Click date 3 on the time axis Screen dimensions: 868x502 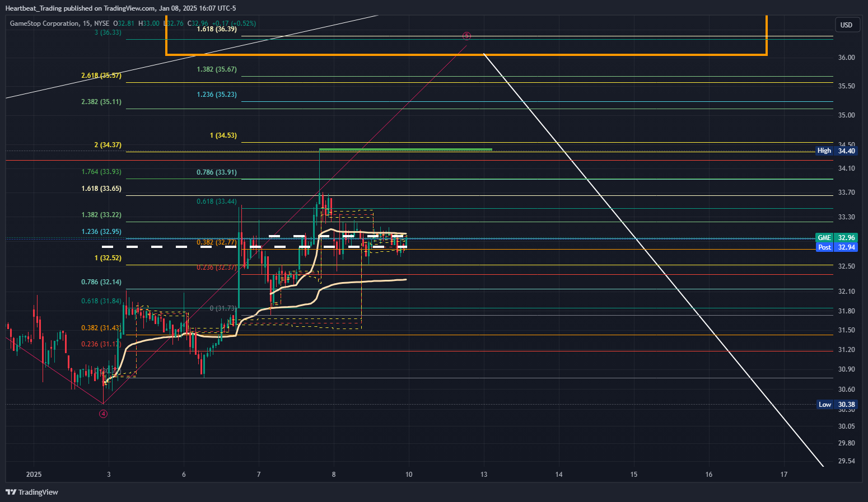coord(109,475)
